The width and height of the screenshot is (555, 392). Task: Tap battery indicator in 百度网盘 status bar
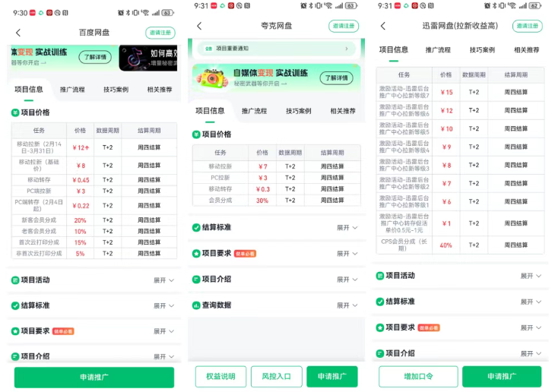click(167, 13)
